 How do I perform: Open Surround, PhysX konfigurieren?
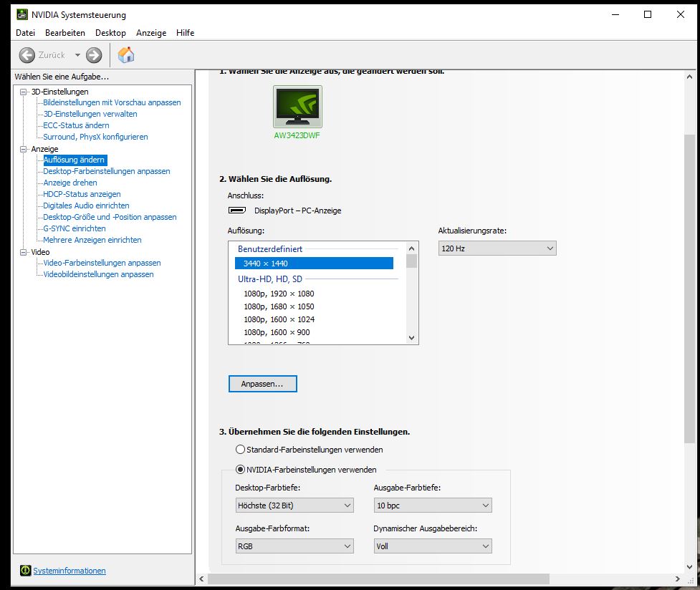pos(95,137)
